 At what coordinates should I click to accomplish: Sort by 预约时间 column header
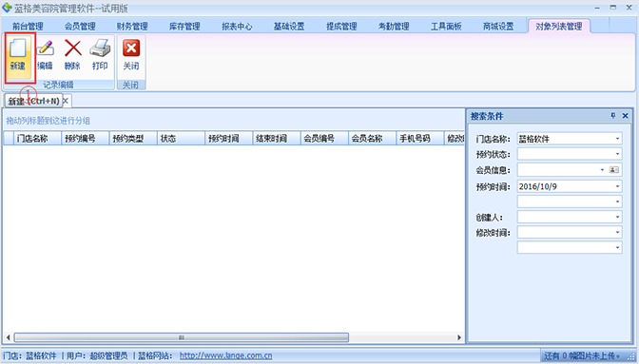(x=228, y=139)
